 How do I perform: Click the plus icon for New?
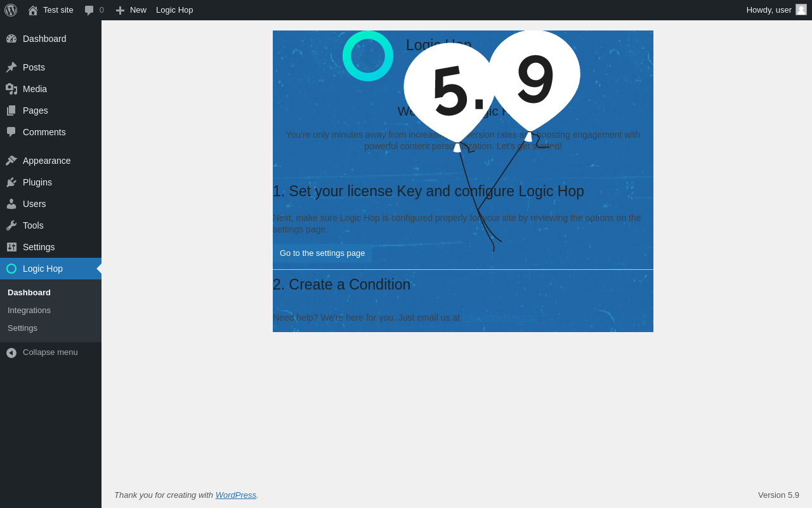point(120,10)
